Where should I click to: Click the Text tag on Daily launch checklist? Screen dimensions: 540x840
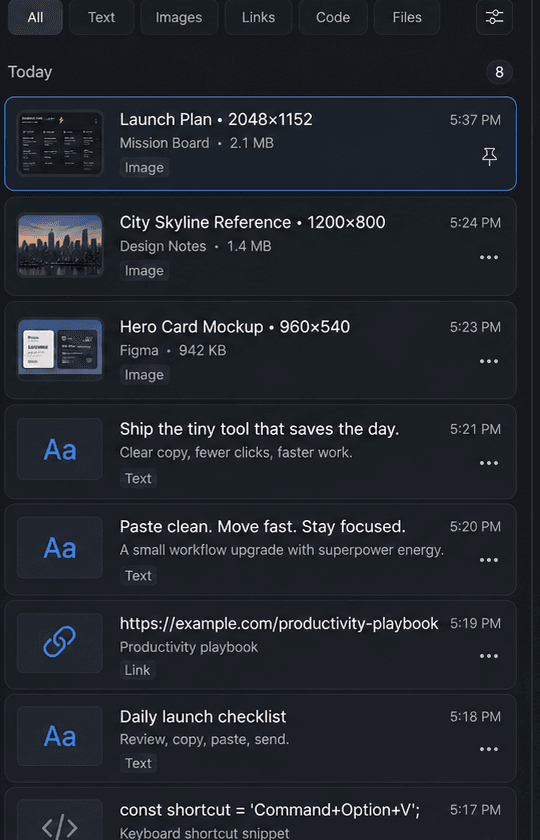[138, 763]
